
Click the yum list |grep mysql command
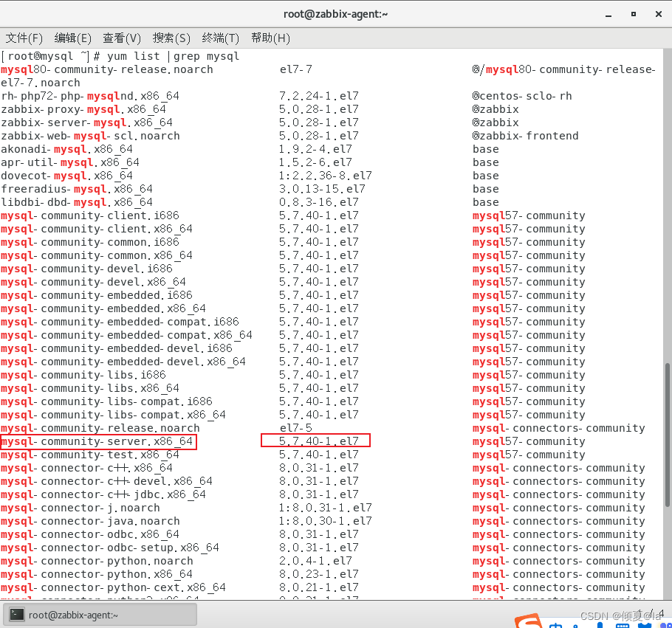click(173, 56)
